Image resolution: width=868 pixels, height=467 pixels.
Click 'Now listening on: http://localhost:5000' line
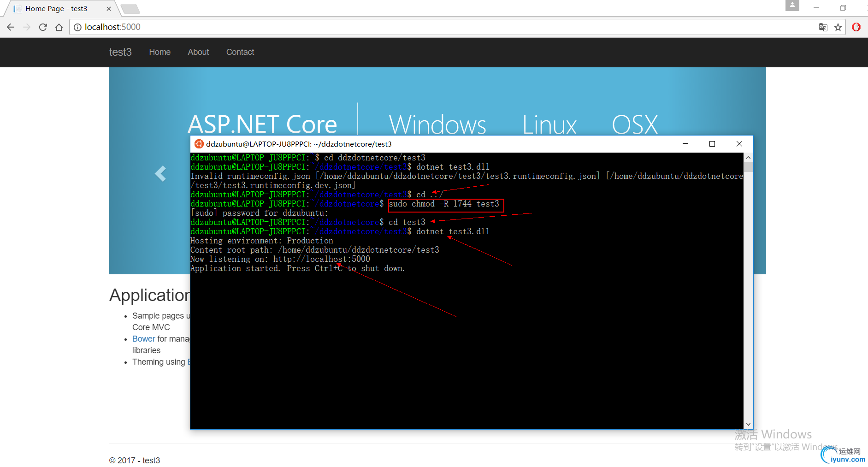tap(280, 259)
